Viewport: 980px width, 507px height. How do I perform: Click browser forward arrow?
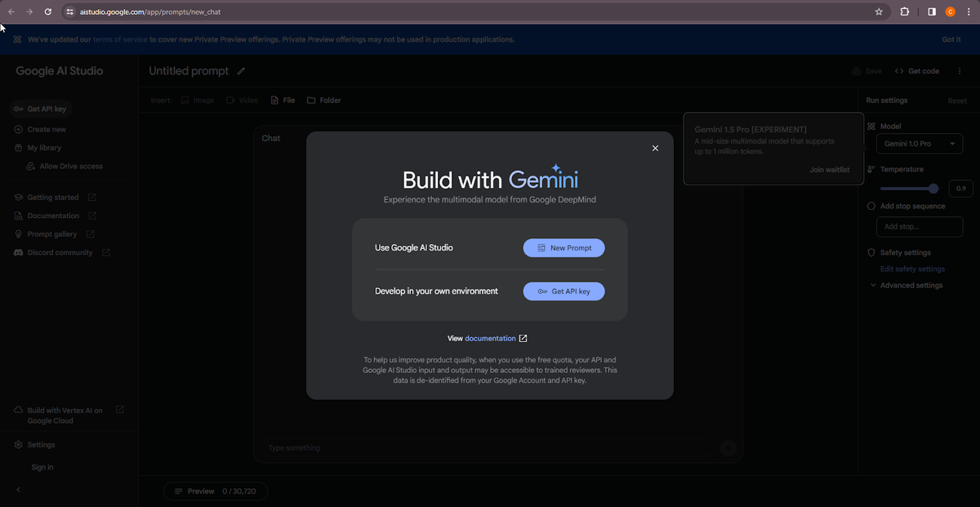29,12
